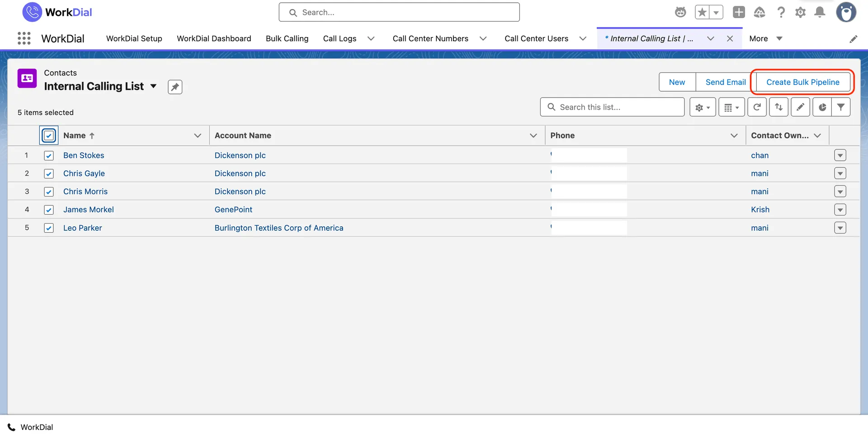868x439 pixels.
Task: Open Burlington Textiles Corp of America link
Action: [279, 228]
